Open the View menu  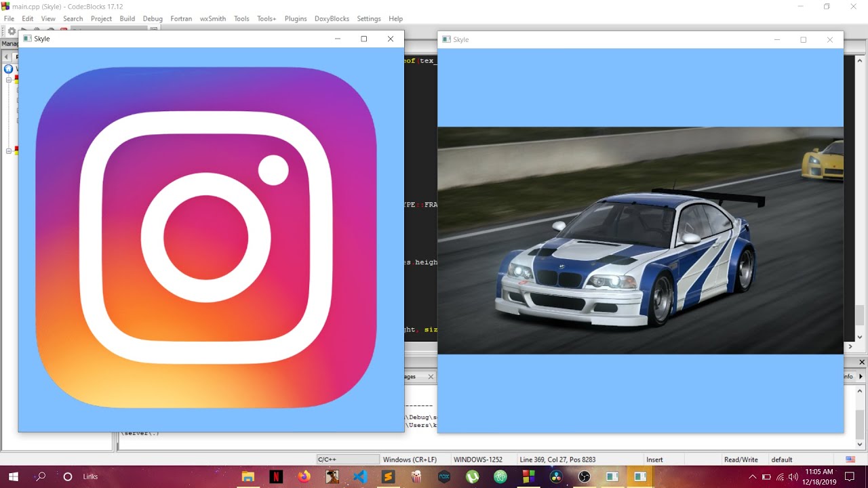pos(48,18)
